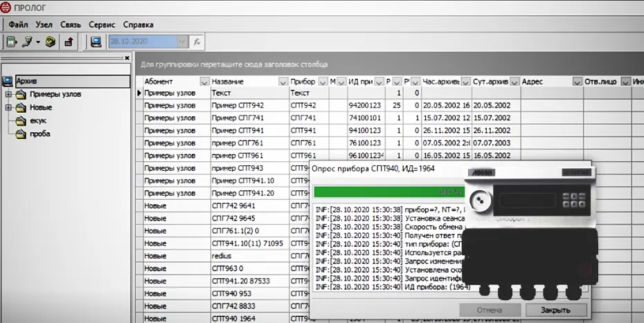
Task: Open the 28.10.2020 date dropdown arrow
Action: click(182, 41)
